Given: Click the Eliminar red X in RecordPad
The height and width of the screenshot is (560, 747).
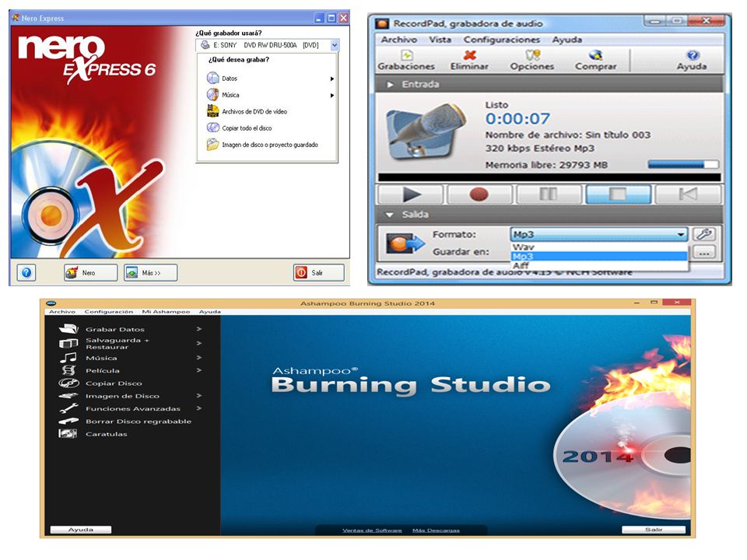Looking at the screenshot, I should tap(470, 55).
